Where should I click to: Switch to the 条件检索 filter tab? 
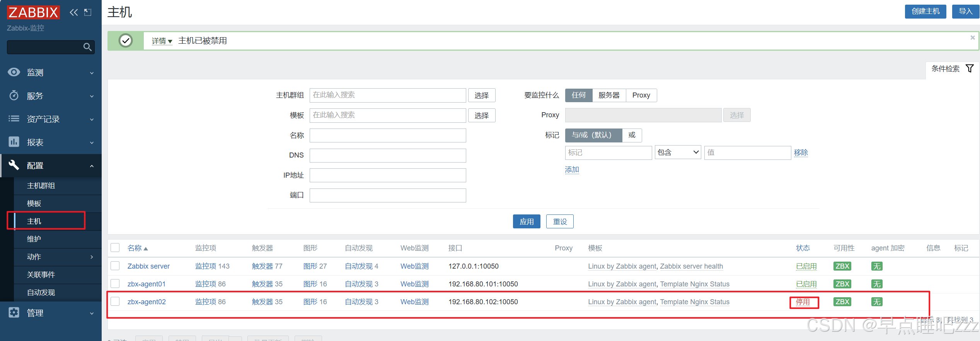pyautogui.click(x=953, y=69)
